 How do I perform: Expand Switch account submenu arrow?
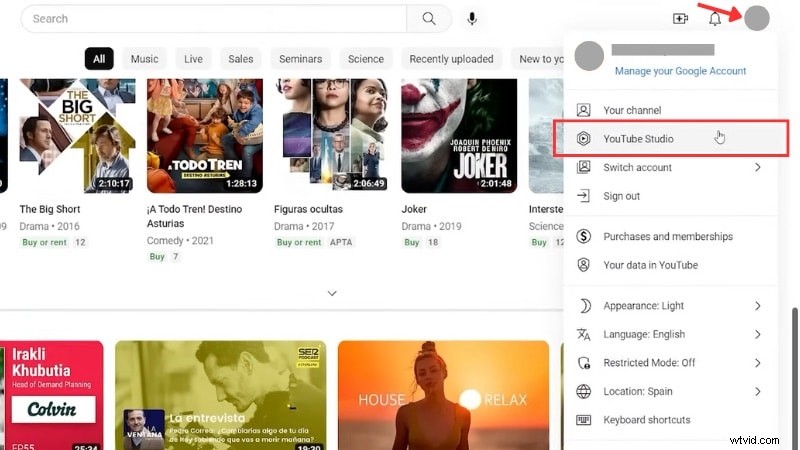coord(758,167)
